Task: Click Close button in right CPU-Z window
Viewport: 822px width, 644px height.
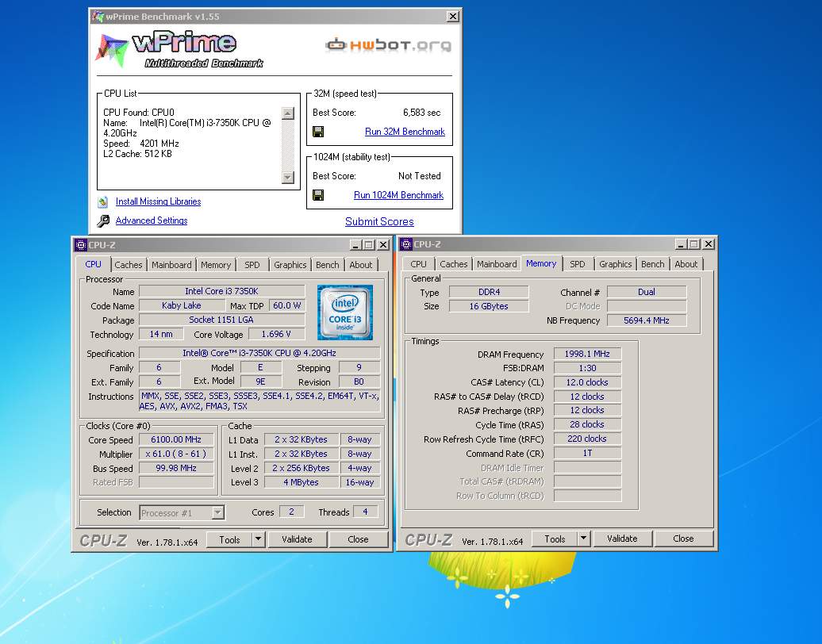Action: (x=683, y=539)
